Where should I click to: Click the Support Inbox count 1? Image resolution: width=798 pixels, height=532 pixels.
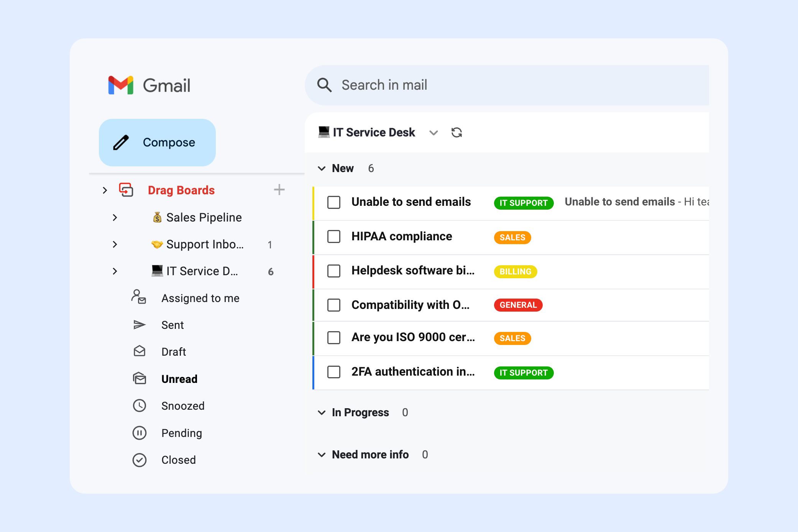(x=270, y=245)
